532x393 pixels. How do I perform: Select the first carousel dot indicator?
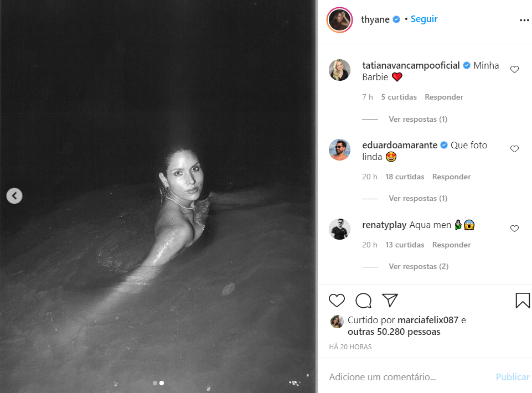pyautogui.click(x=155, y=383)
